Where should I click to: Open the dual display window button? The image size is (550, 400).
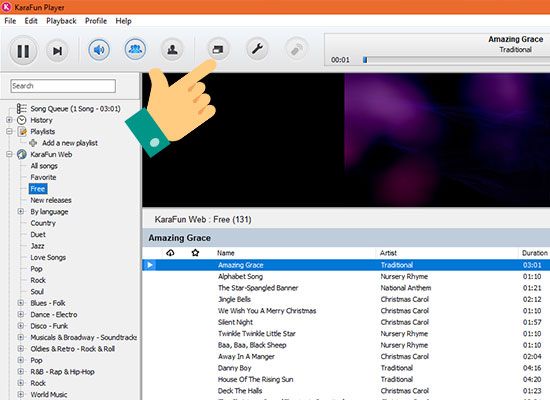218,49
